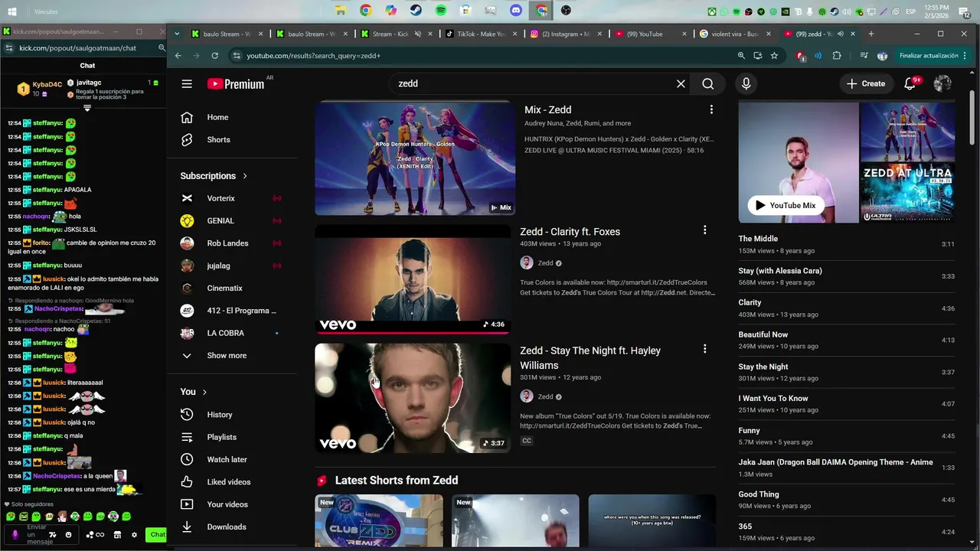Open the shop icon in Kick chat
This screenshot has height=551, width=980.
click(117, 535)
